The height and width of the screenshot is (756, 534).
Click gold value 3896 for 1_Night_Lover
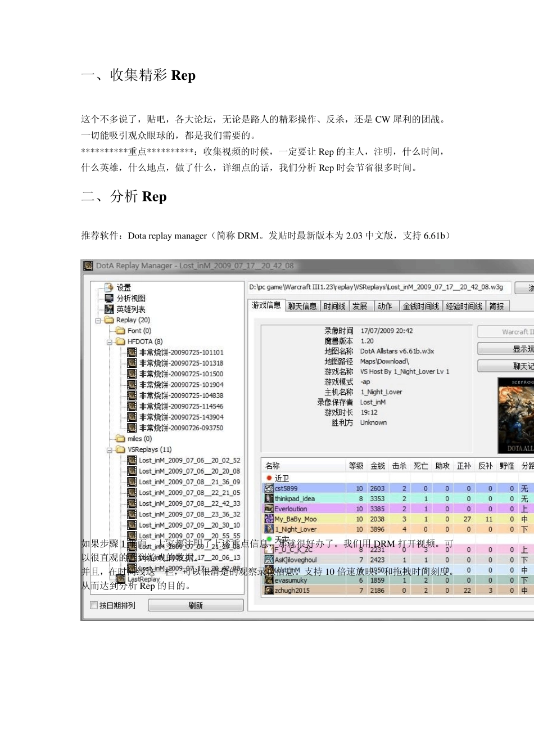[377, 529]
